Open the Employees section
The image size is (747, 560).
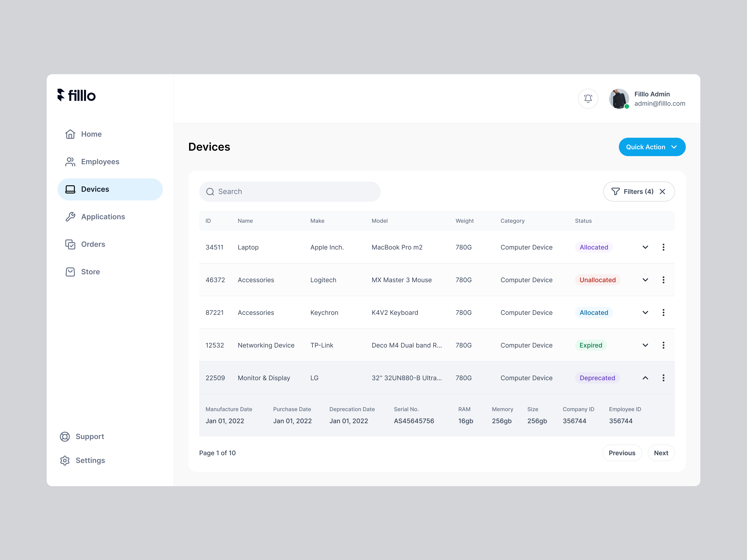coord(100,162)
